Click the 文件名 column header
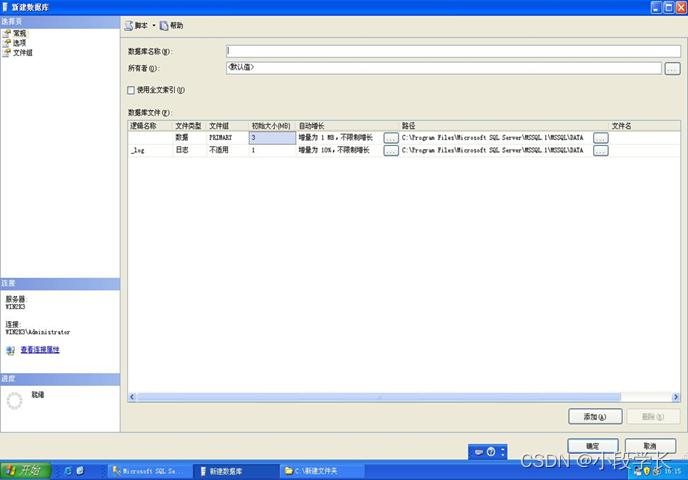The height and width of the screenshot is (480, 688). (x=645, y=126)
